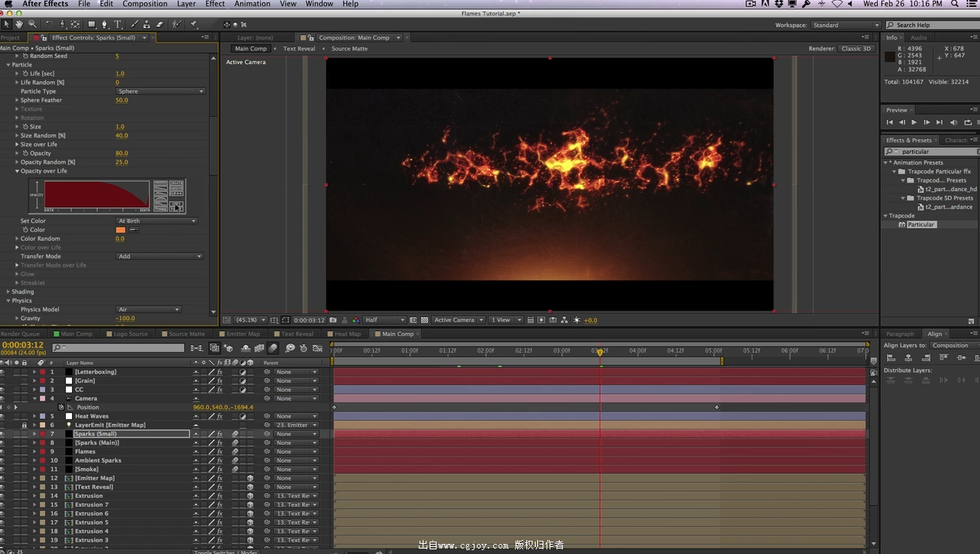Screen dimensions: 980x554
Task: Show channel and color management settings
Action: pyautogui.click(x=355, y=320)
